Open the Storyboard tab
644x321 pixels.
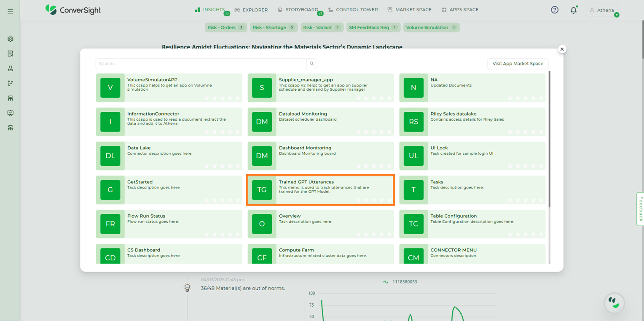point(298,10)
